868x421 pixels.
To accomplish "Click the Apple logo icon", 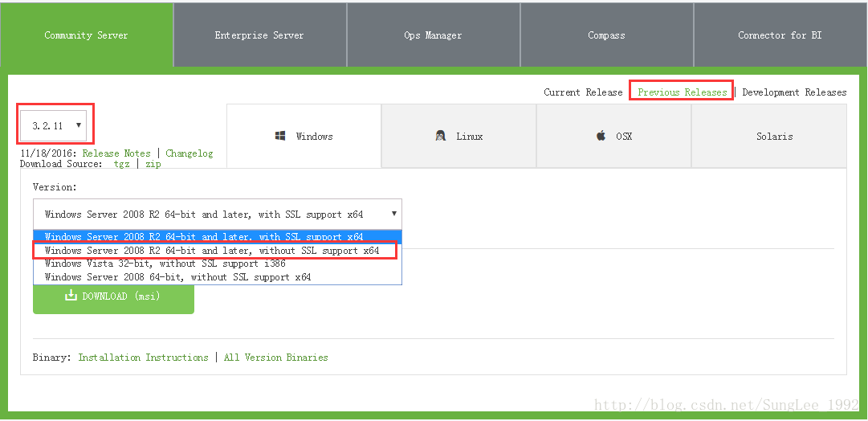I will 601,135.
